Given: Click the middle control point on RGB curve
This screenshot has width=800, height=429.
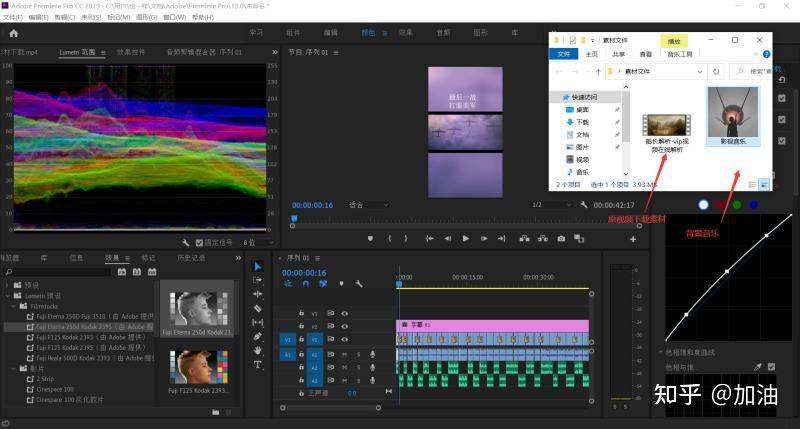Looking at the screenshot, I should pos(727,271).
